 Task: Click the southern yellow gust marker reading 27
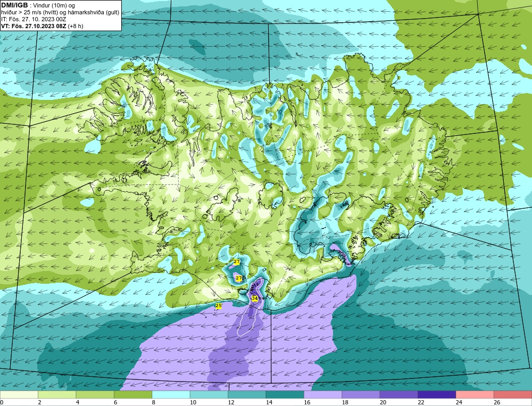point(239,278)
